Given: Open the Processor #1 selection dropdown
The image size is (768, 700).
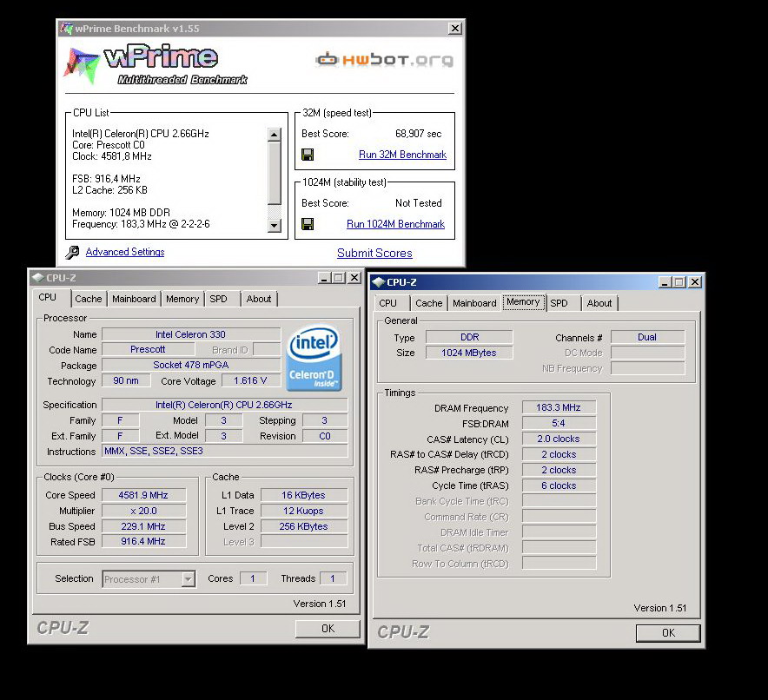Looking at the screenshot, I should 188,579.
